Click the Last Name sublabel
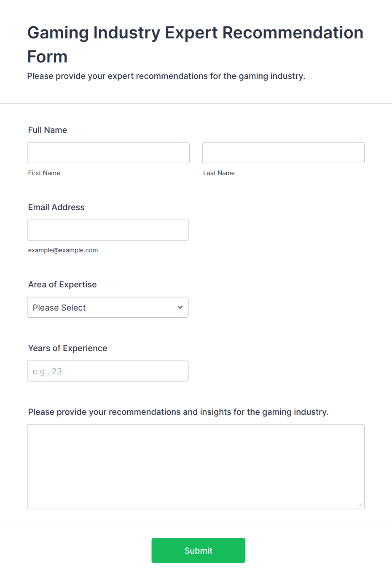Viewport: 392px width, 584px height. tap(219, 173)
